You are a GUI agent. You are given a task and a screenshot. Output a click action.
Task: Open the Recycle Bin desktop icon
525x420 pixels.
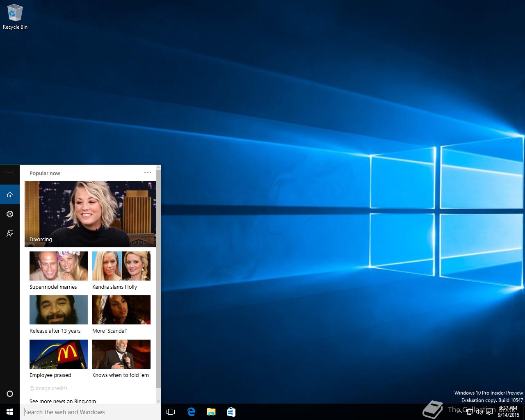15,17
